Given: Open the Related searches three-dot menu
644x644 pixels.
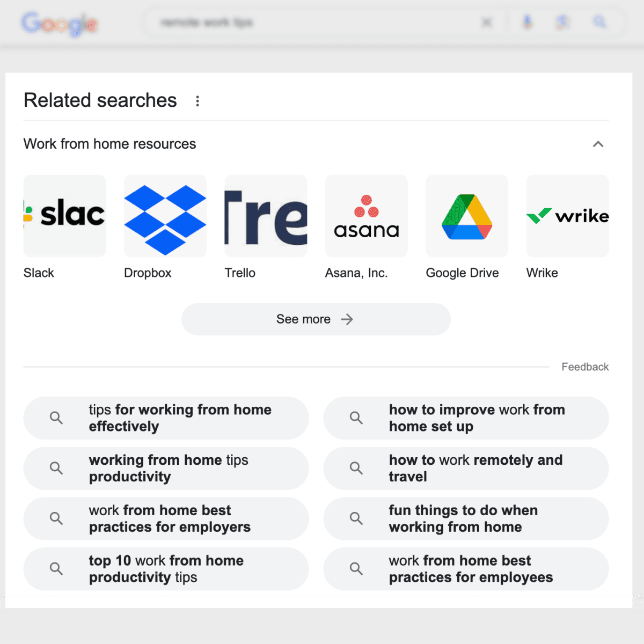Looking at the screenshot, I should (x=197, y=101).
